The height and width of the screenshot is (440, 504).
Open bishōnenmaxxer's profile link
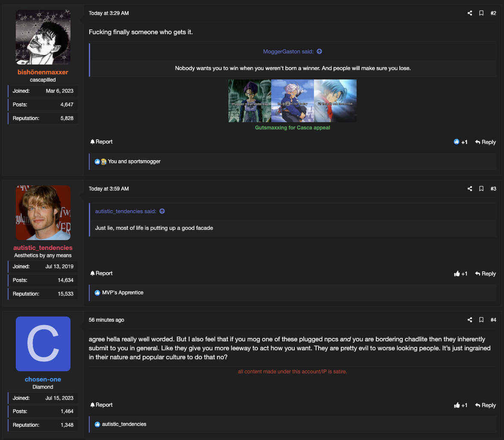(x=43, y=72)
